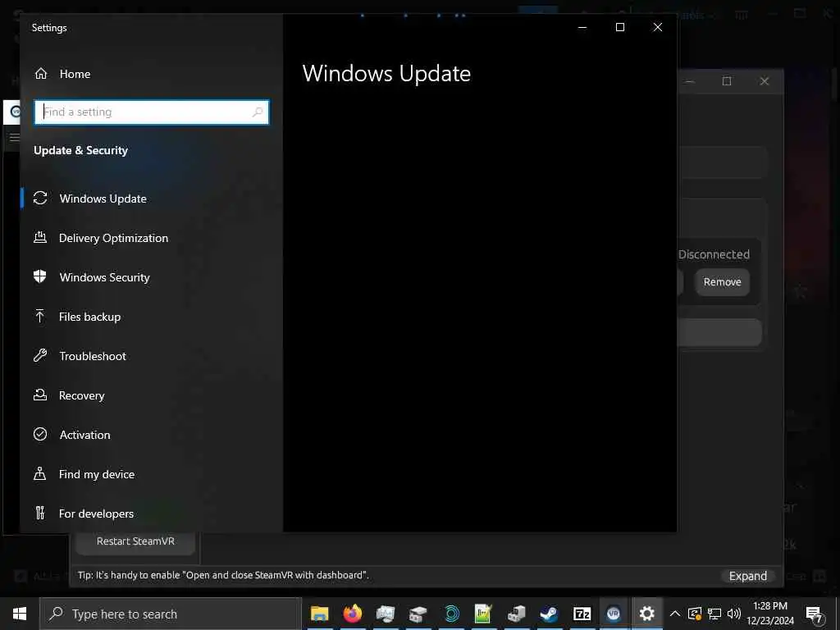The height and width of the screenshot is (630, 840).
Task: Select Windows Update in sidebar
Action: [x=103, y=199]
